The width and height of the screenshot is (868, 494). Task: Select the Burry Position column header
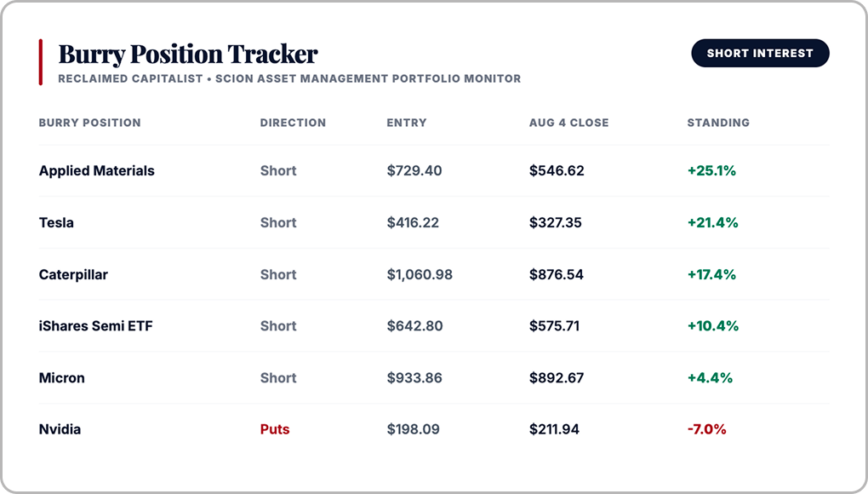(89, 123)
